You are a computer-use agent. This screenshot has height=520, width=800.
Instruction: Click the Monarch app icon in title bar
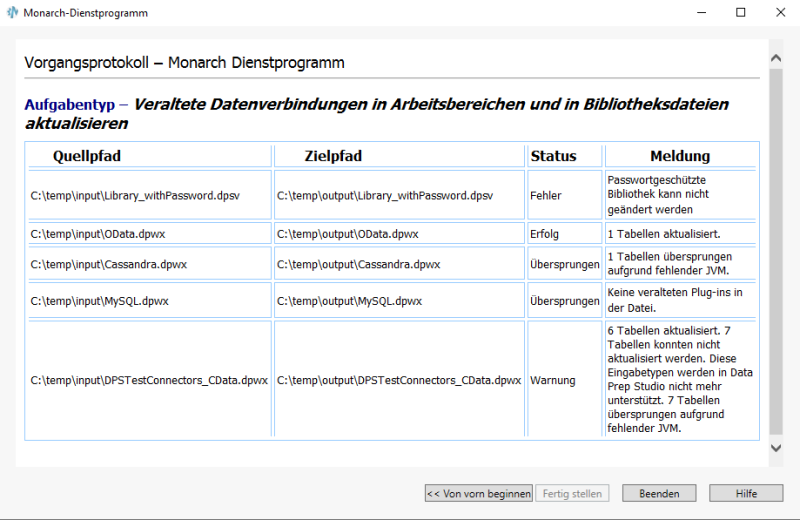(x=13, y=13)
